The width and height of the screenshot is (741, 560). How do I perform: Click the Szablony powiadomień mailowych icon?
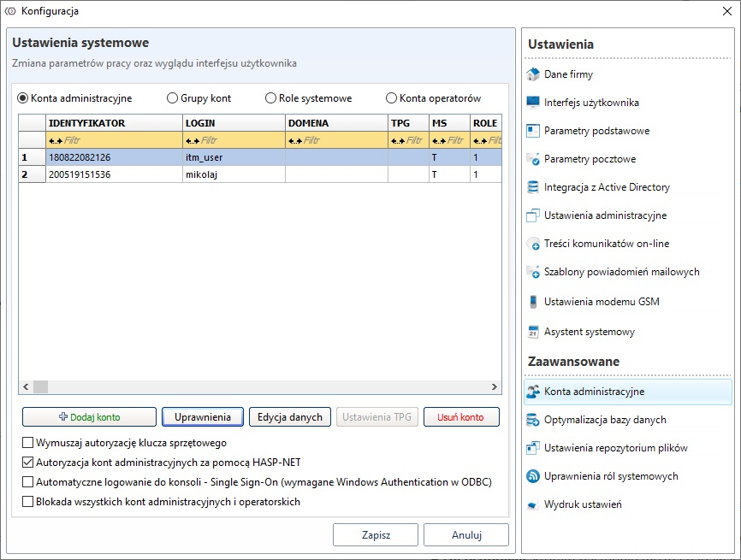[x=532, y=273]
